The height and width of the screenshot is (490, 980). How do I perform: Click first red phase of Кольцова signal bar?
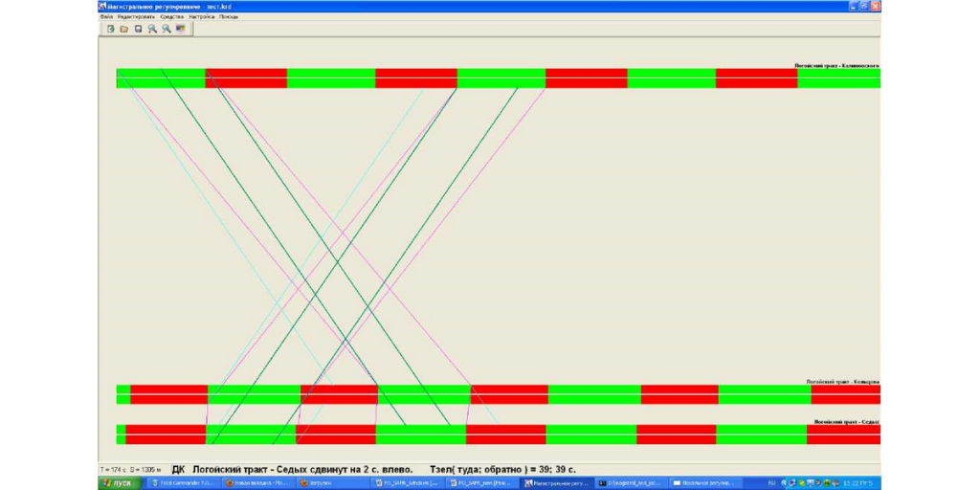(168, 394)
